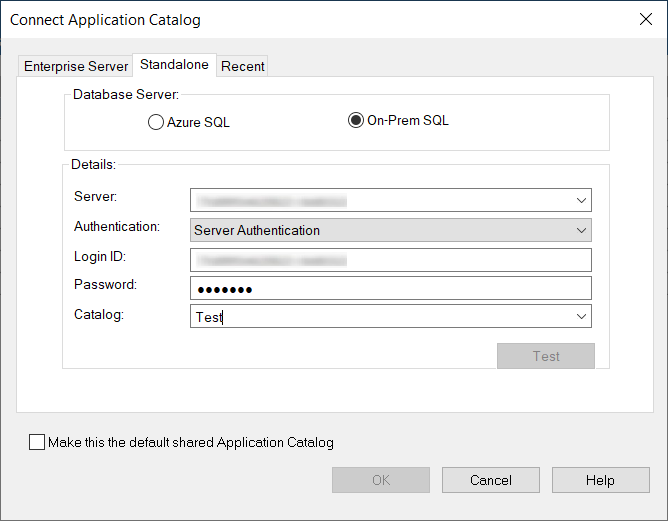
Task: Switch to the Enterprise Server tab
Action: click(x=76, y=66)
